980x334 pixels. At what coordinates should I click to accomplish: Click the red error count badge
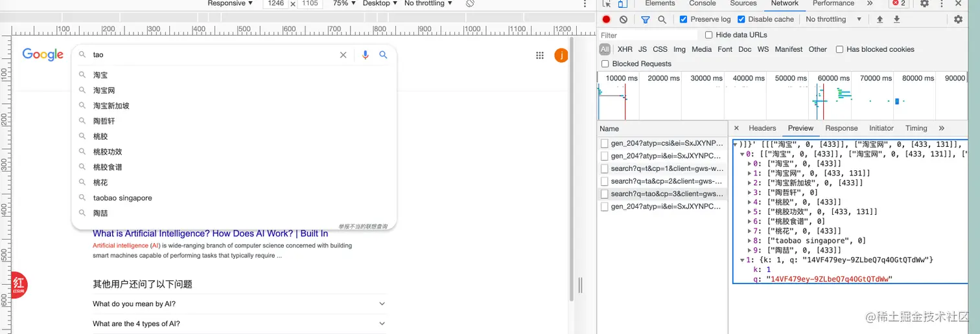pos(899,3)
